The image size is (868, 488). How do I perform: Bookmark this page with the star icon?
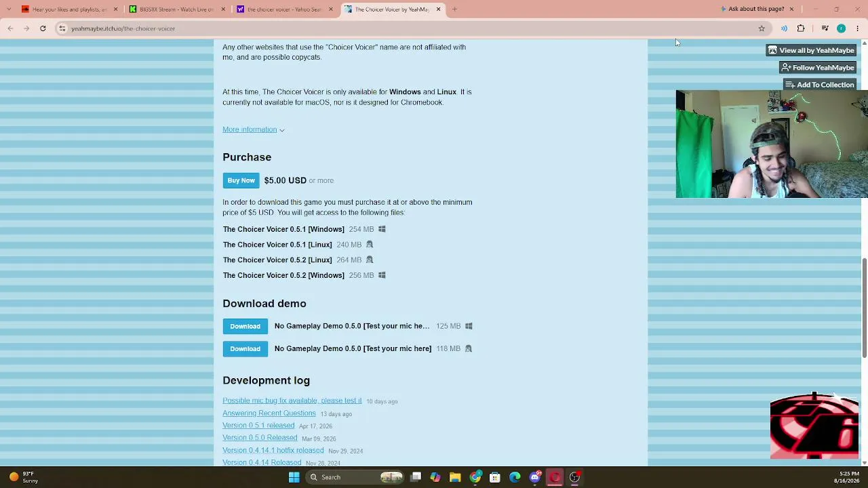(762, 28)
